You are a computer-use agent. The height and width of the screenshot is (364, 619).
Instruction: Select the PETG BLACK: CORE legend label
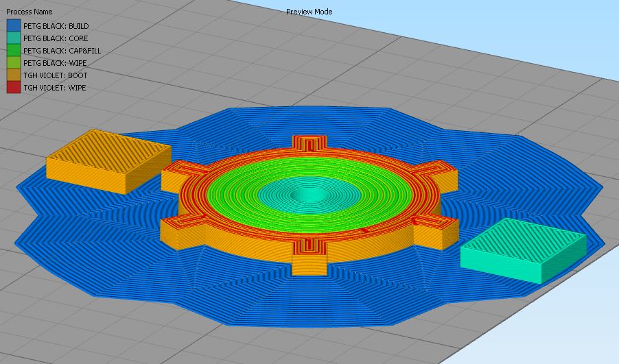coord(56,38)
